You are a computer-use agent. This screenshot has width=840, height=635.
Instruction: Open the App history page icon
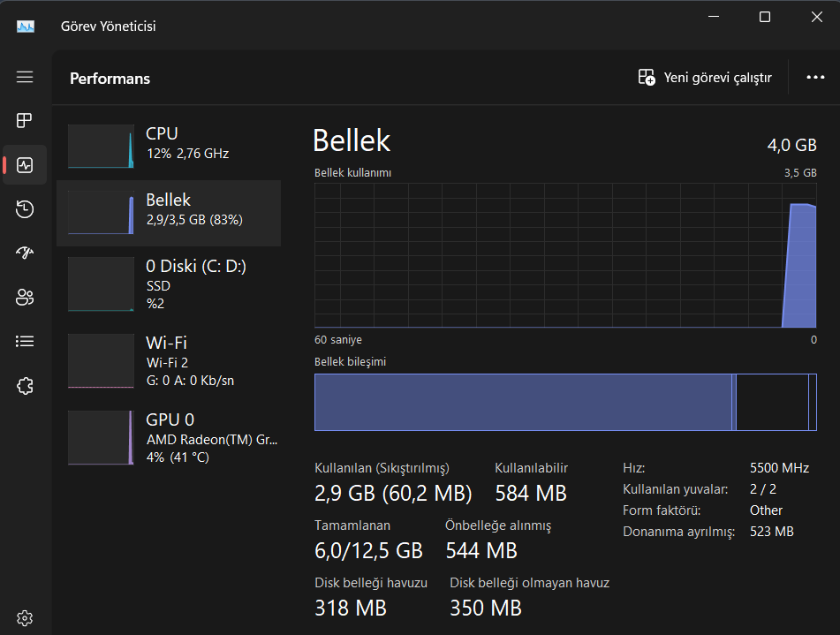[x=25, y=209]
